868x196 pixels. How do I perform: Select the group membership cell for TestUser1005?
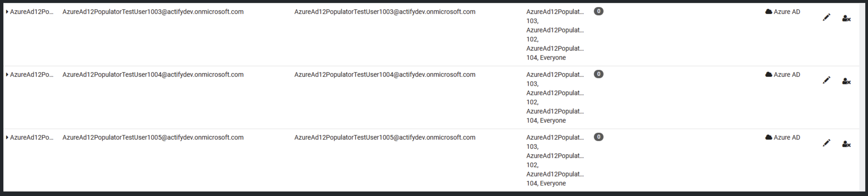555,160
